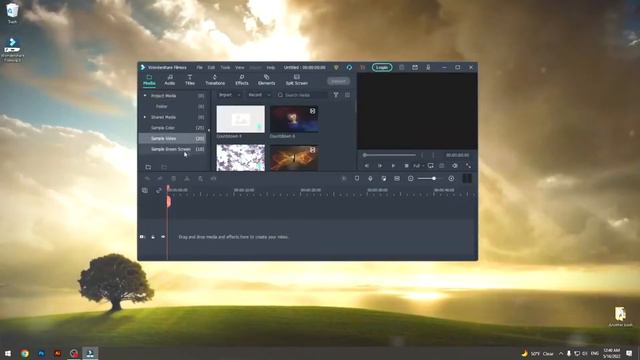Click the delete folder icon
The image size is (640, 360).
(164, 167)
